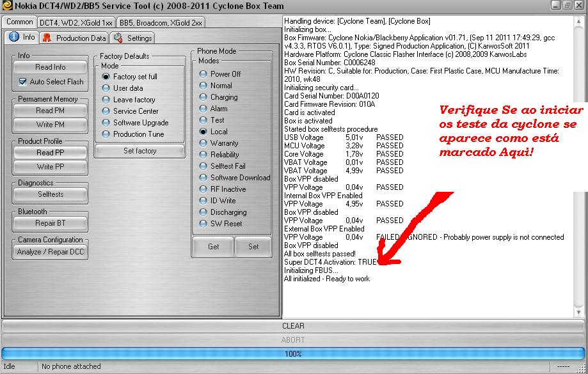
Task: Choose the Software Upgrade factory mode
Action: point(106,123)
